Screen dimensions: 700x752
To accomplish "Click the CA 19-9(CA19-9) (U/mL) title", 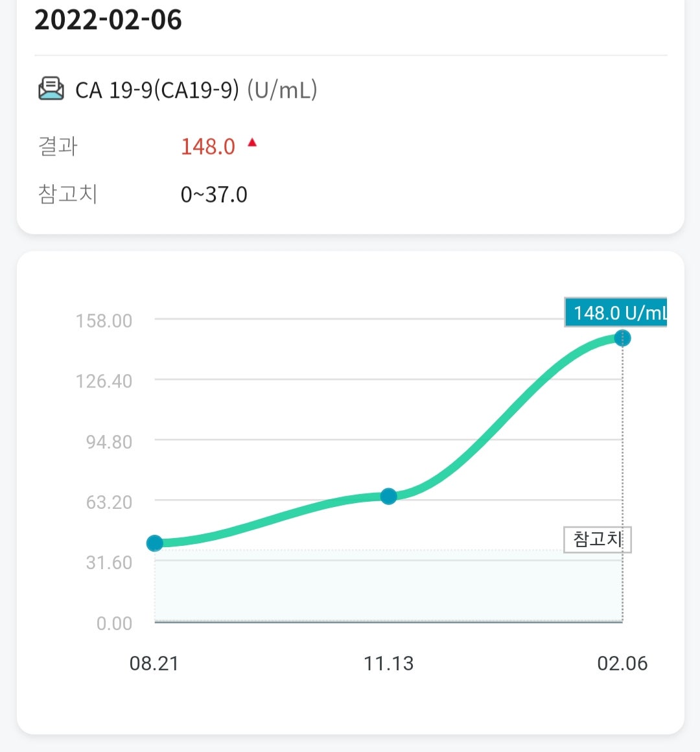I will 196,89.
